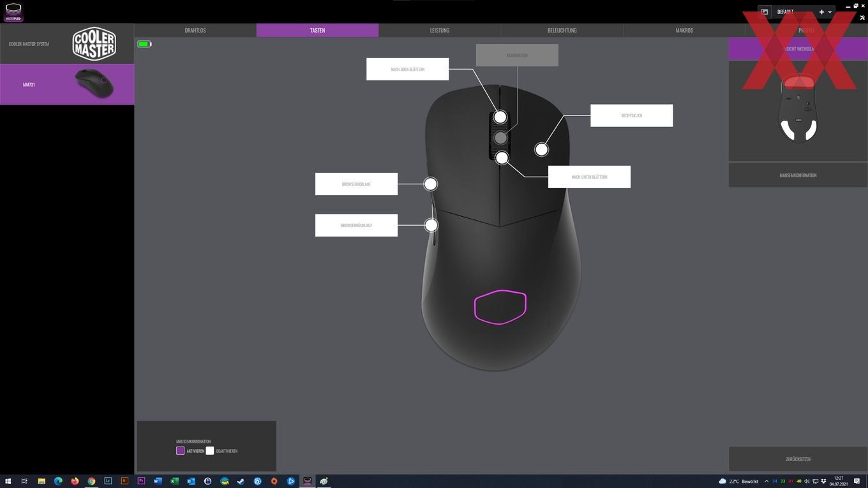Open Steam from taskbar
Viewport: 868px width, 488px height.
(x=241, y=481)
